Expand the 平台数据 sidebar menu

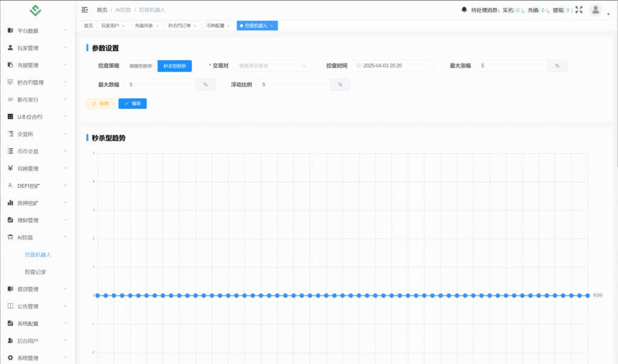click(37, 30)
